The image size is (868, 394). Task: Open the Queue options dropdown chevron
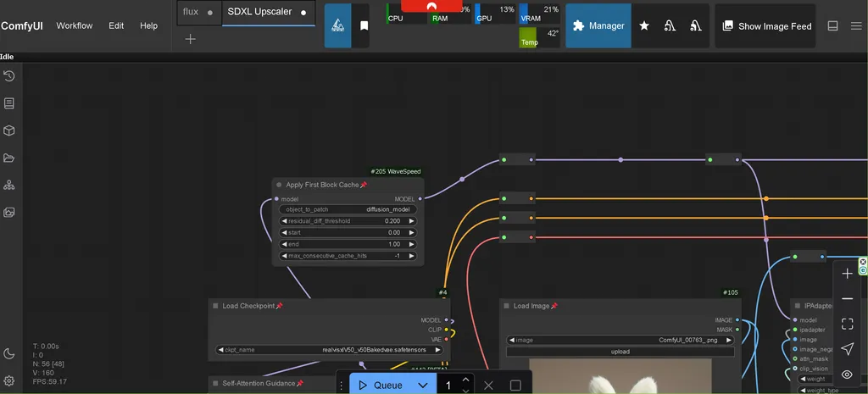[423, 386]
